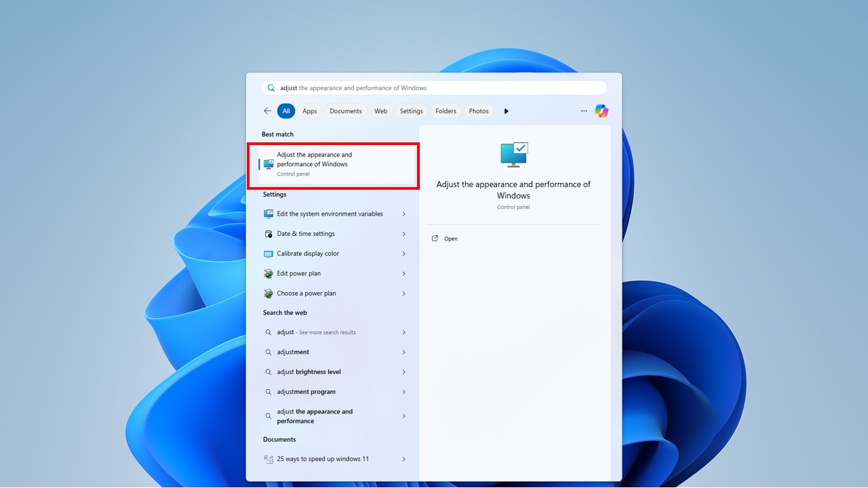Expand Edit the system environment variables chevron
Screen dimensions: 868x488
pyautogui.click(x=403, y=214)
